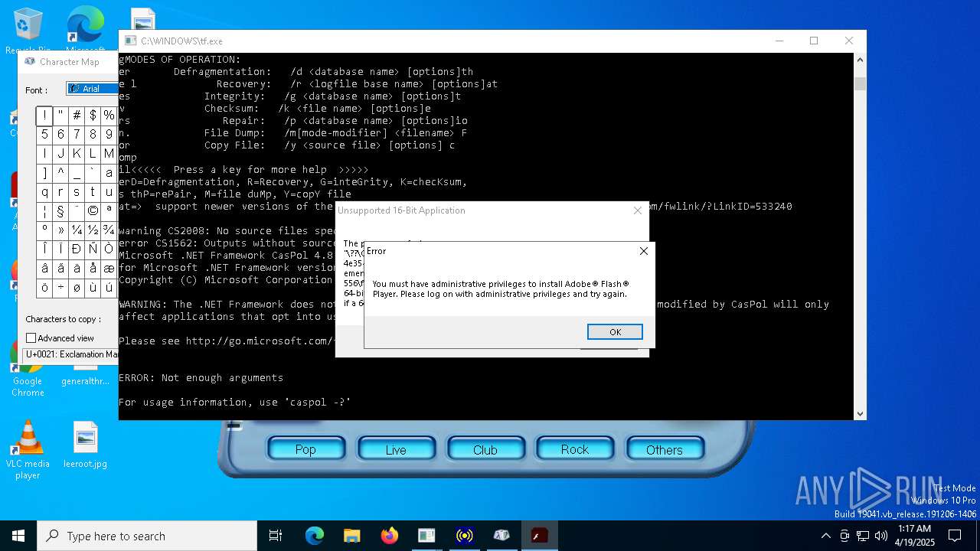The image size is (980, 551).
Task: Pick the digit 7 in Character Map
Action: click(x=77, y=135)
